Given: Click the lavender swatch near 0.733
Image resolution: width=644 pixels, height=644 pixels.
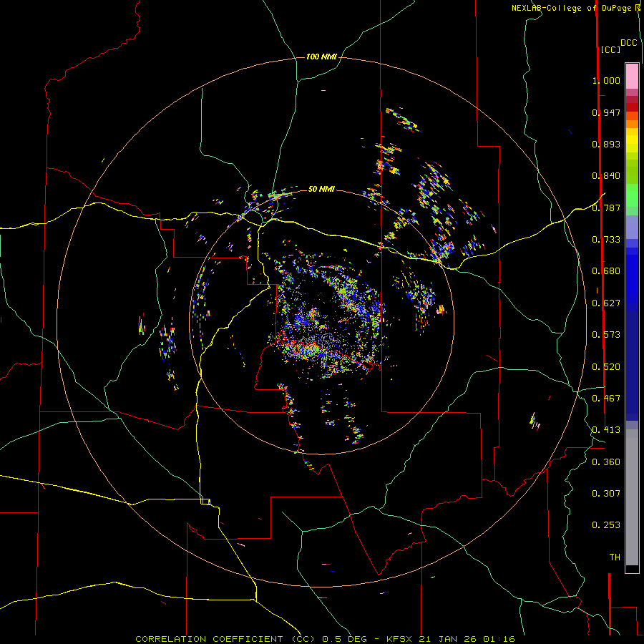Looking at the screenshot, I should point(632,228).
